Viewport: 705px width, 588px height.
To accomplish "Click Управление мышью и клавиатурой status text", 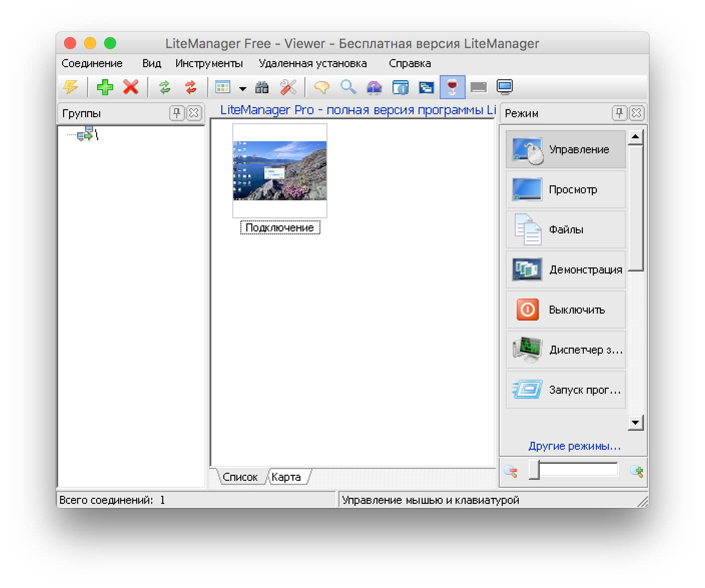I will pyautogui.click(x=431, y=500).
